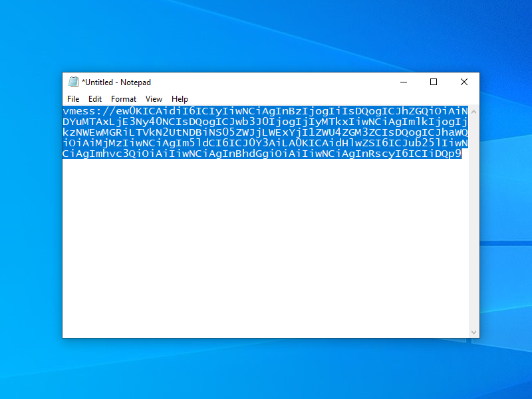Expand the Format menu
This screenshot has width=532, height=399.
[124, 99]
